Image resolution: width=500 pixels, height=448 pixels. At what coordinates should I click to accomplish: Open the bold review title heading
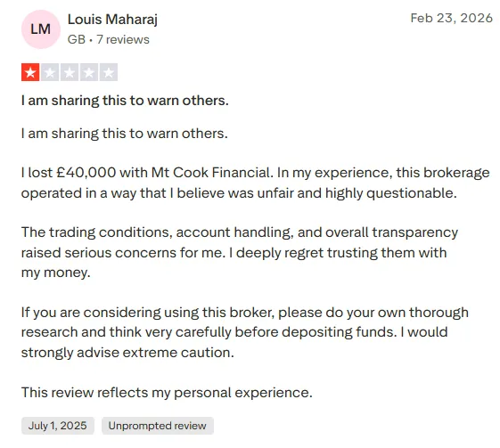coord(125,101)
